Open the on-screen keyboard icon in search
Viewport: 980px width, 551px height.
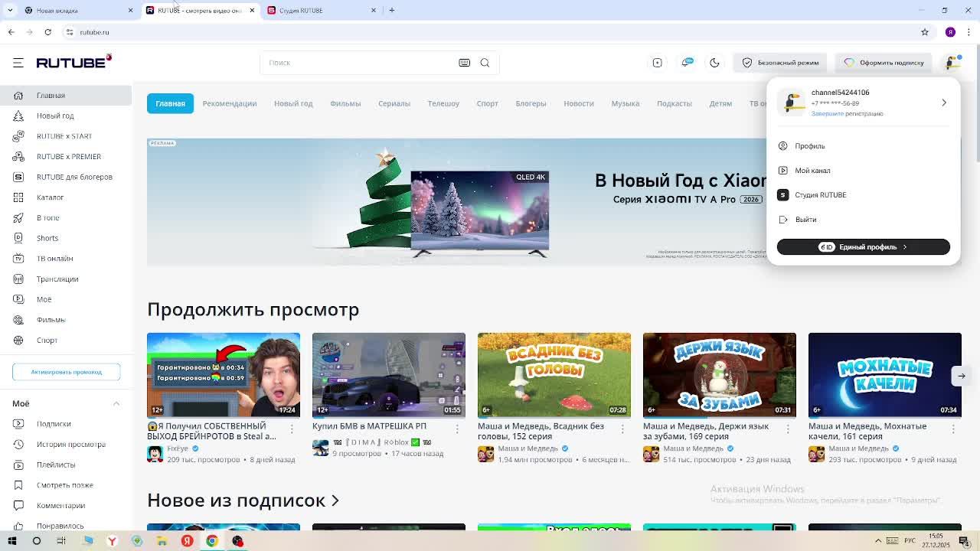click(464, 63)
